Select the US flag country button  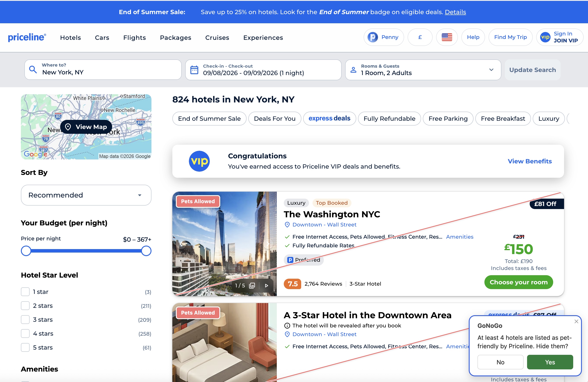(x=447, y=37)
